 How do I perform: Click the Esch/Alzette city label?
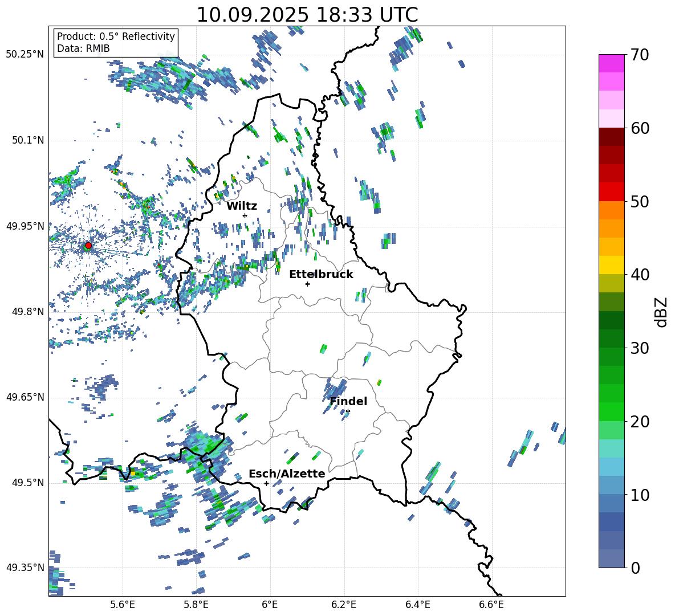[x=287, y=474]
